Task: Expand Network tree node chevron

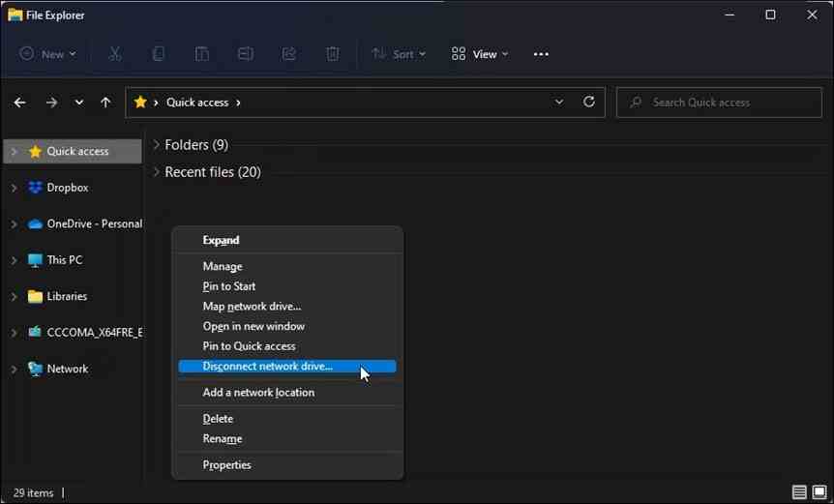Action: coord(14,369)
